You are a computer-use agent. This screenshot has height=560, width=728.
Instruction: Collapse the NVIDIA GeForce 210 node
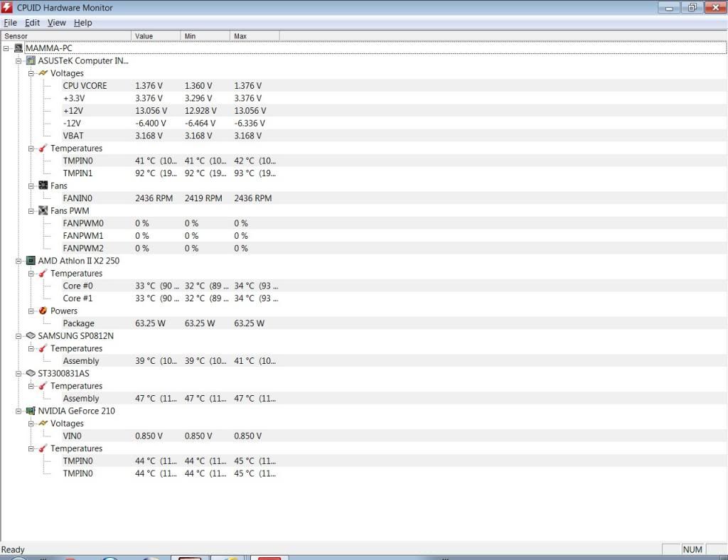(x=19, y=411)
